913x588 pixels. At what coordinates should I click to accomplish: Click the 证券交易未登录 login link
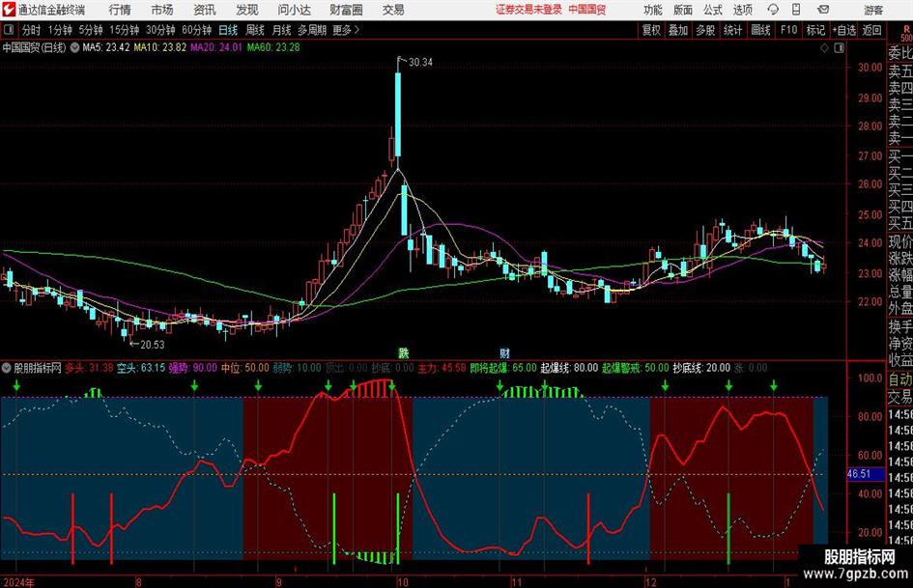(528, 10)
